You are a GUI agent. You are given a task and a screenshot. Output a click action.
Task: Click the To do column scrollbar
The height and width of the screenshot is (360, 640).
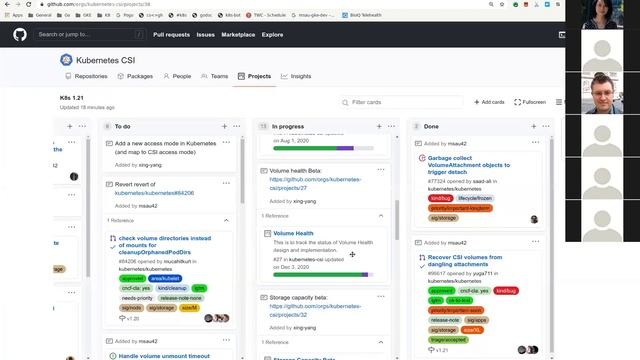pos(242,171)
